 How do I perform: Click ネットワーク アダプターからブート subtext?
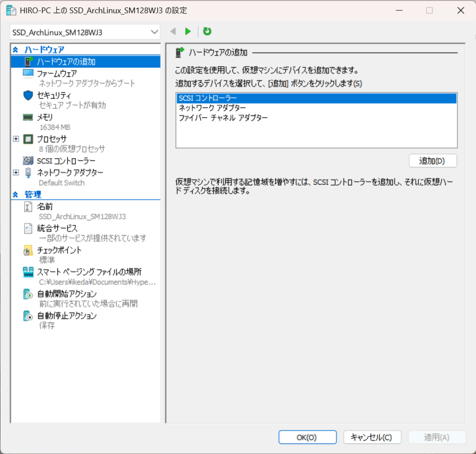pyautogui.click(x=87, y=83)
